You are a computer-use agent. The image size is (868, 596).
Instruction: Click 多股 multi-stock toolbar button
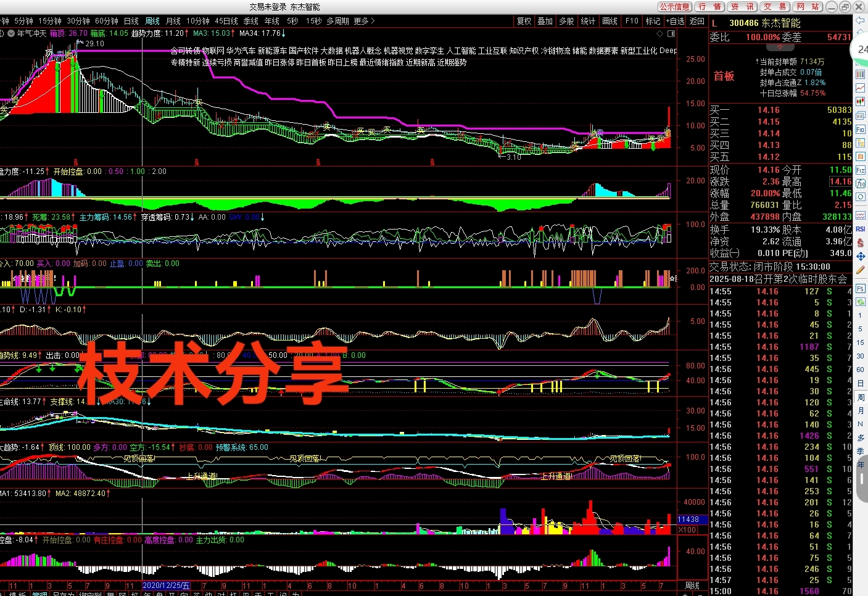coord(566,21)
